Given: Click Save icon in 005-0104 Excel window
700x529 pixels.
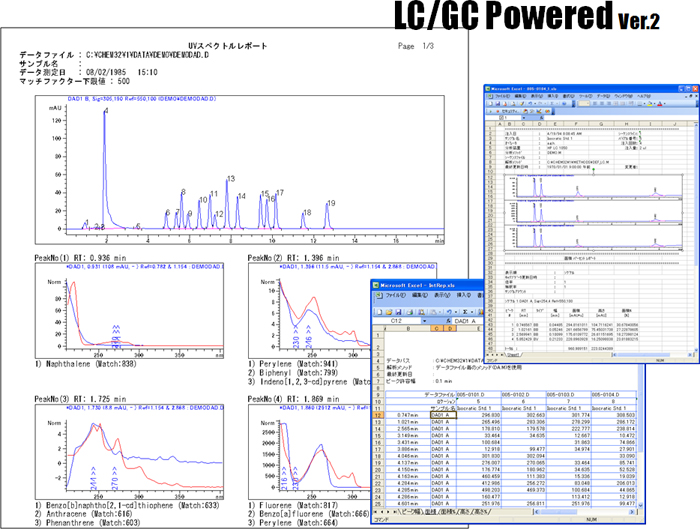Looking at the screenshot, I should point(498,104).
